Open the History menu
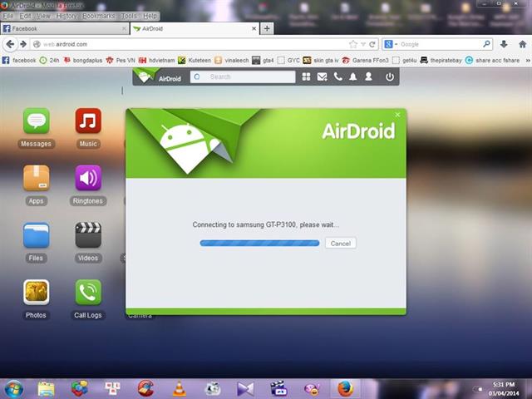Viewport: 532px width, 399px height. click(66, 16)
